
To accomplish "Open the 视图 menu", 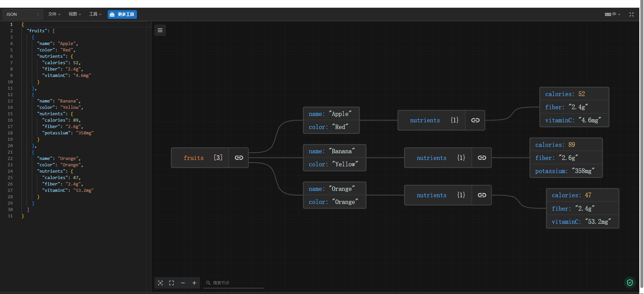I will coord(75,14).
